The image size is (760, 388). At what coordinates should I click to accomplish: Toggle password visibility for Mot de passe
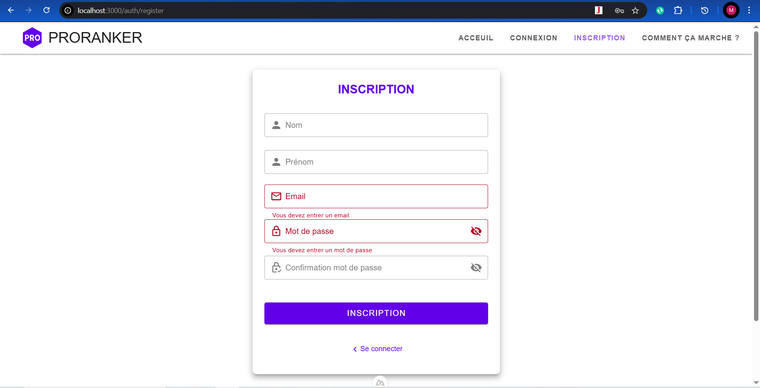(476, 231)
